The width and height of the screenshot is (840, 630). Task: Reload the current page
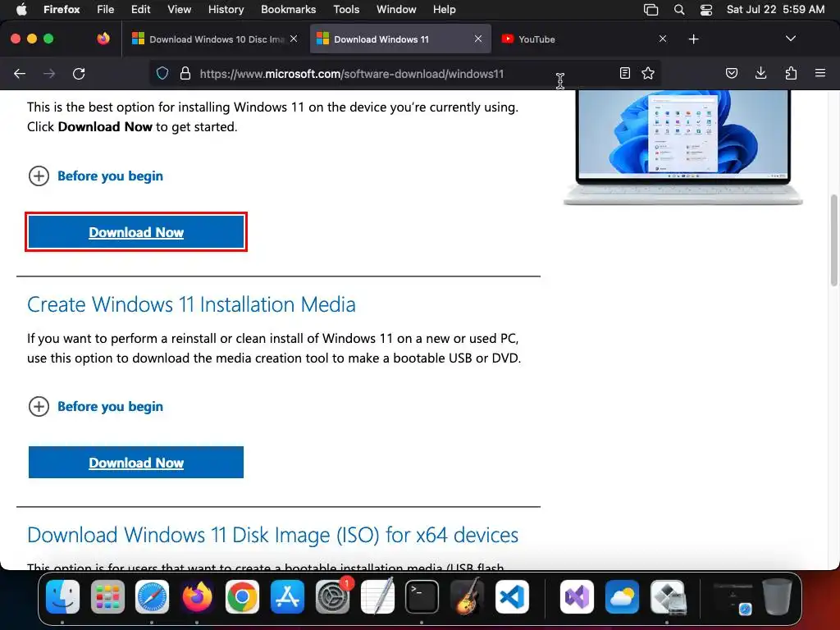(x=79, y=73)
